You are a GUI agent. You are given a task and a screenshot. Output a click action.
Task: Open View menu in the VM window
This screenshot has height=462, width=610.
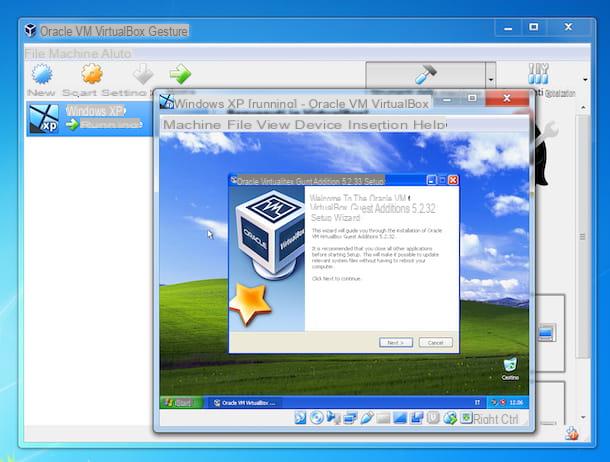(273, 125)
